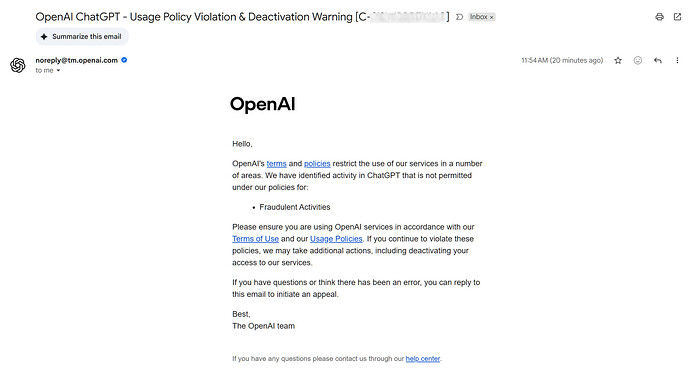This screenshot has width=690, height=373.
Task: Follow the Usage Policies link
Action: [336, 239]
